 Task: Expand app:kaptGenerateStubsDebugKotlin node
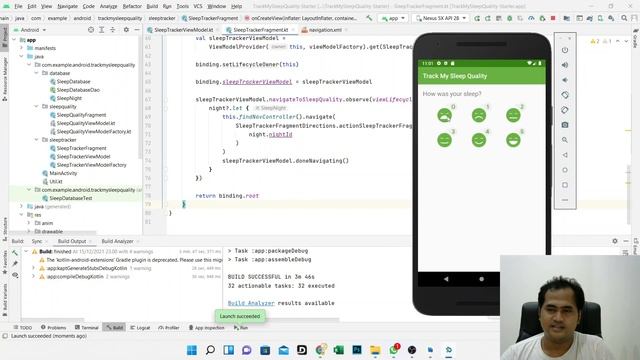(x=33, y=268)
